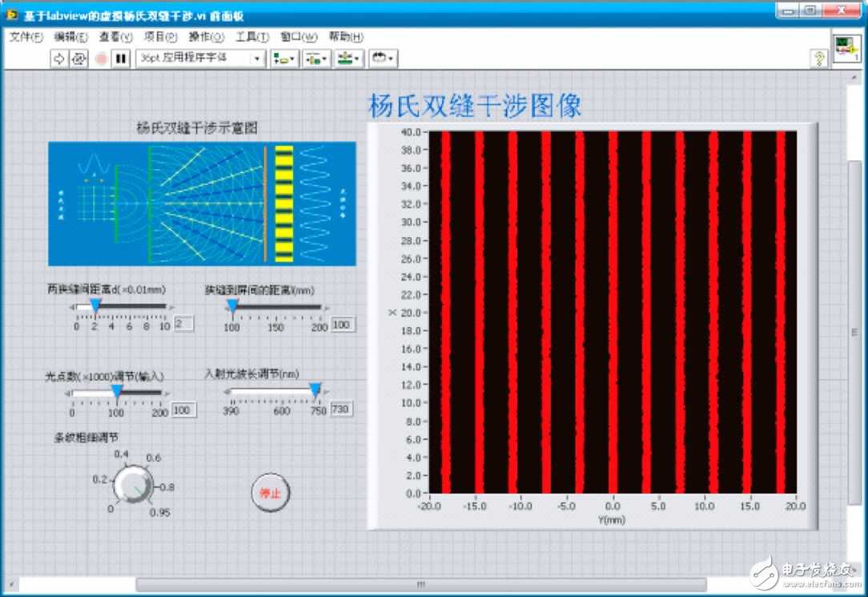This screenshot has width=868, height=597.
Task: Click the 杨氏双缝干涉示意图 caption
Action: click(x=197, y=128)
